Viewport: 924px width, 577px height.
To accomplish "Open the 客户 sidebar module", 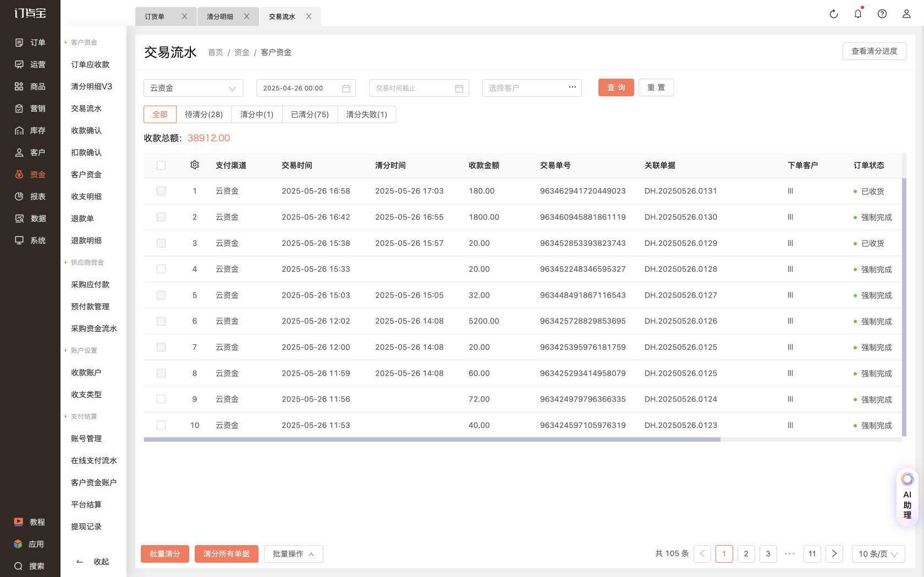I will tap(30, 152).
